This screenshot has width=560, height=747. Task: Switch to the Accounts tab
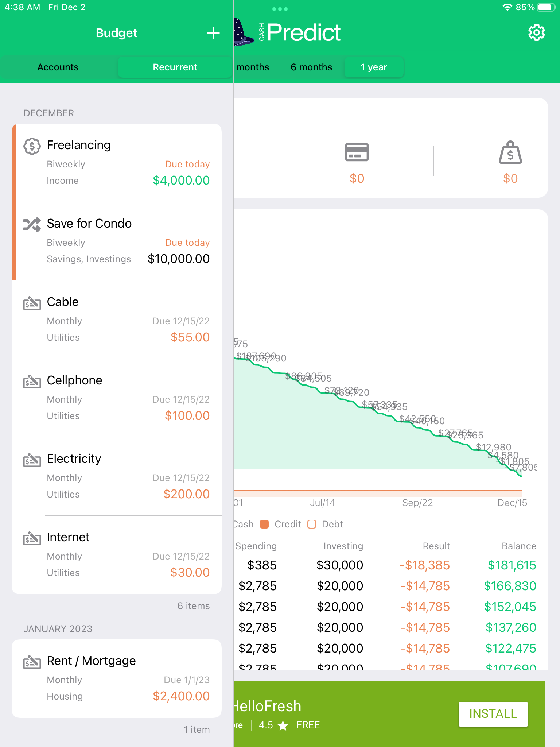[58, 67]
